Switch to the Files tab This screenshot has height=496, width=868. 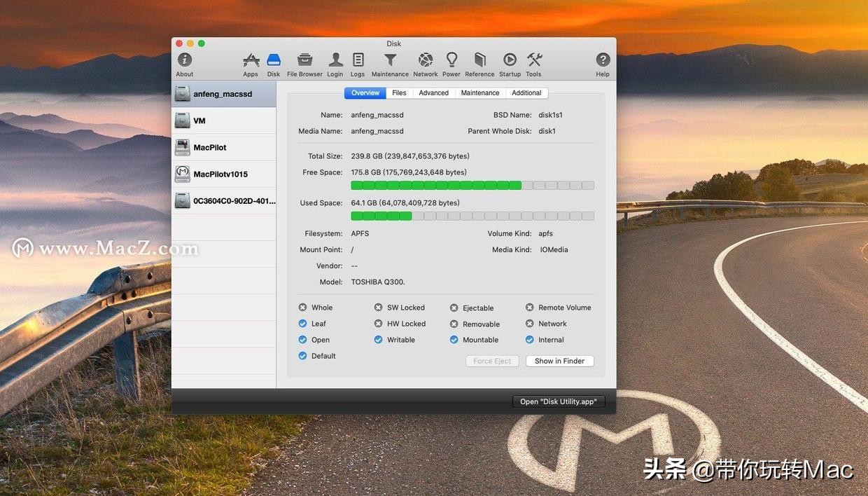tap(399, 92)
